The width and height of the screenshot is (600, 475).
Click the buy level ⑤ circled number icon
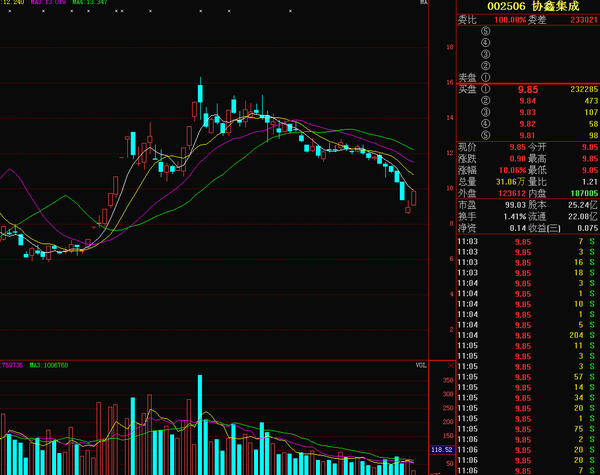[486, 136]
